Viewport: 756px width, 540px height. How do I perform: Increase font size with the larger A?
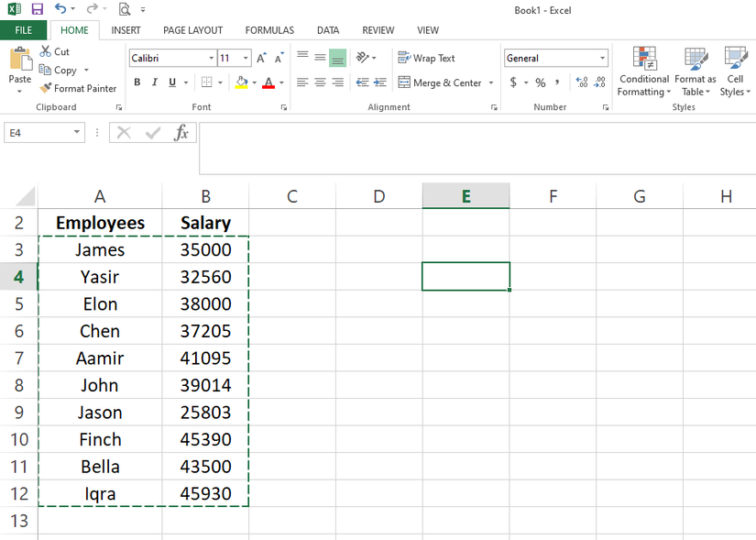[x=261, y=59]
